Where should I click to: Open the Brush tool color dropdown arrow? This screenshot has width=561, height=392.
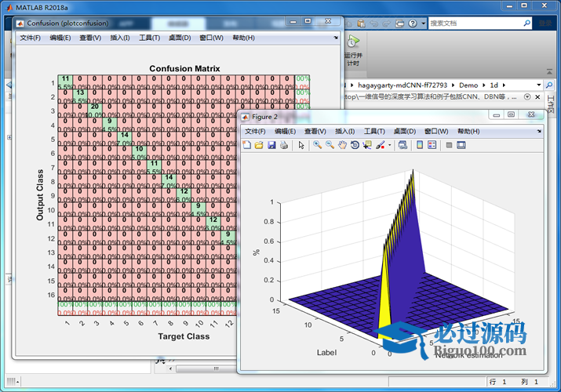pos(389,145)
